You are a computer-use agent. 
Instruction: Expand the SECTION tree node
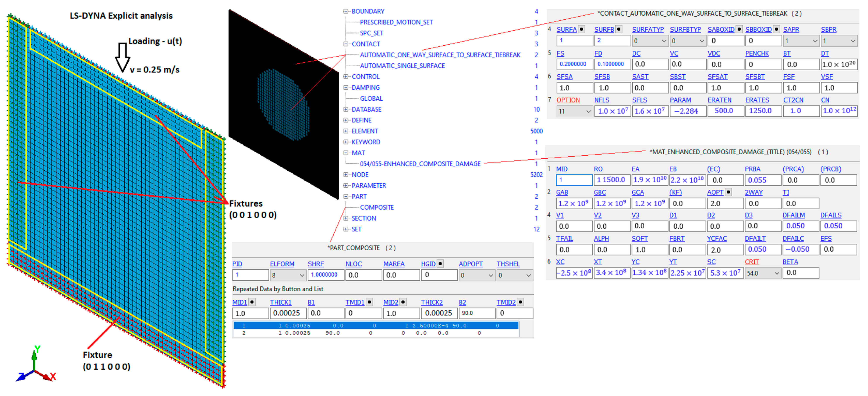pyautogui.click(x=346, y=218)
